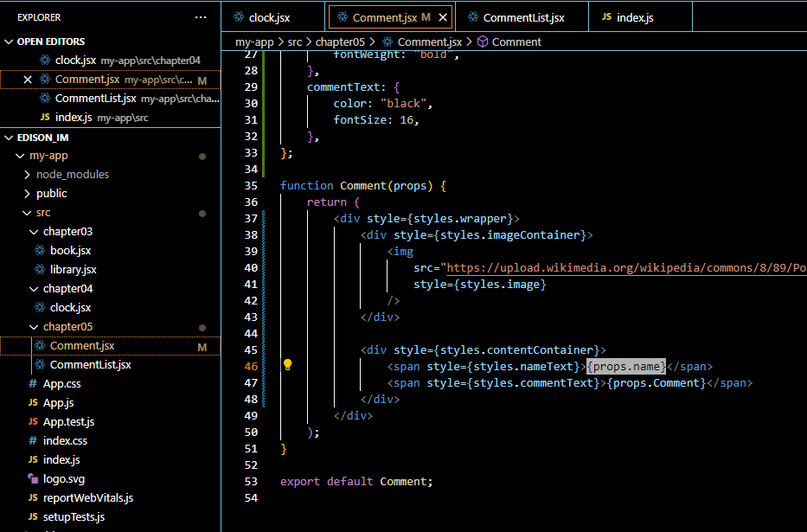807x532 pixels.
Task: Click 'function Comment(props)' declaration text
Action: pyautogui.click(x=356, y=185)
